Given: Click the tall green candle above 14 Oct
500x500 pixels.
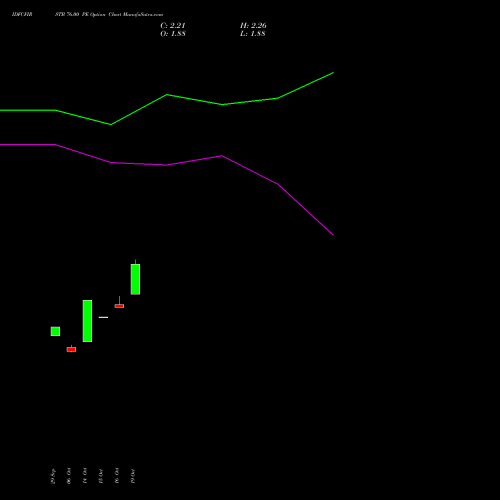Looking at the screenshot, I should (x=87, y=321).
